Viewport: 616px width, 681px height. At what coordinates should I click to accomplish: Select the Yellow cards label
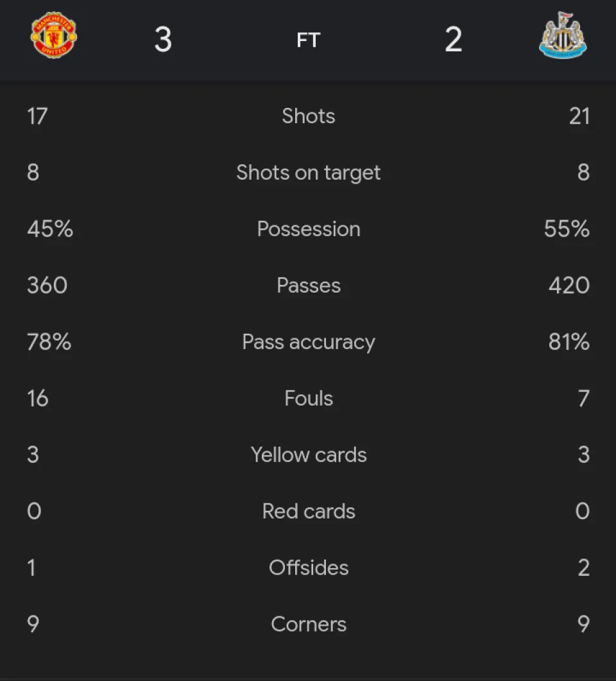pos(309,455)
